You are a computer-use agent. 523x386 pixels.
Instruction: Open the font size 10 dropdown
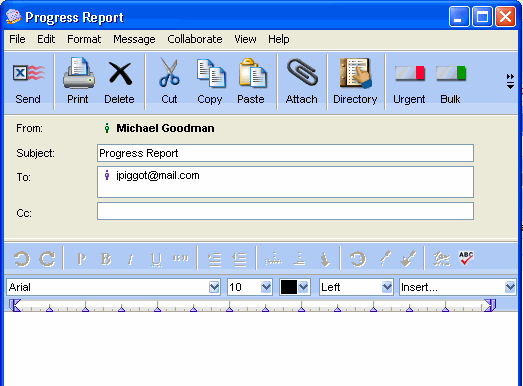click(266, 287)
